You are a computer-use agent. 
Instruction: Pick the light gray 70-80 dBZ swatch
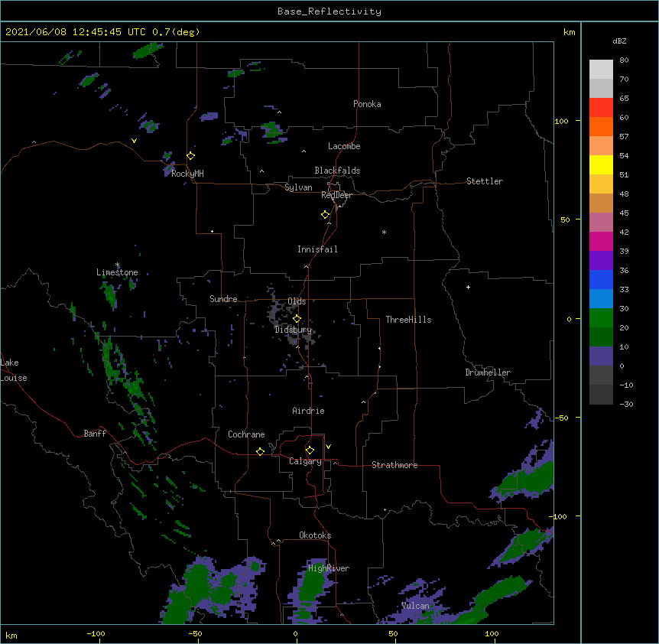(x=601, y=70)
